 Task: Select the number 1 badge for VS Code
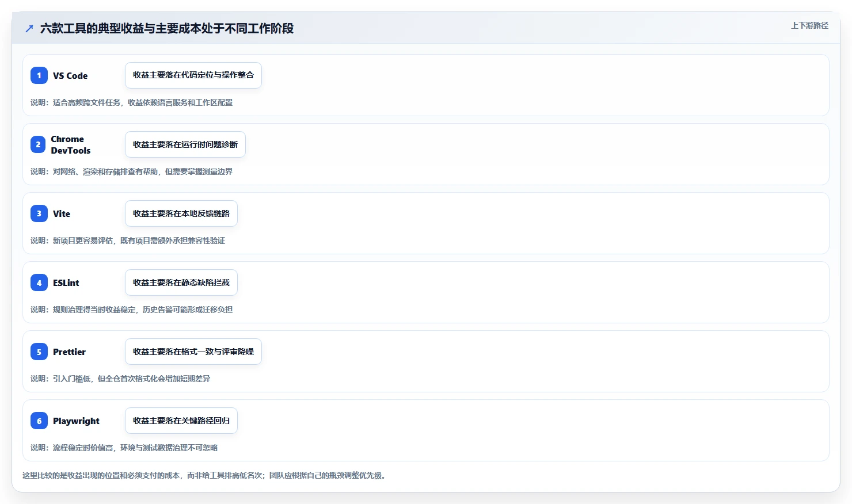point(39,75)
